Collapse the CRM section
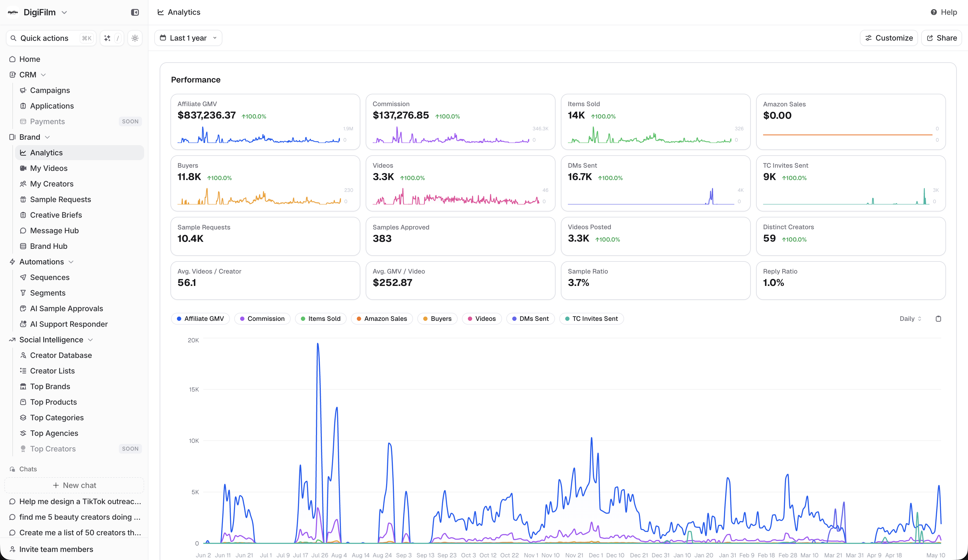 click(x=43, y=75)
